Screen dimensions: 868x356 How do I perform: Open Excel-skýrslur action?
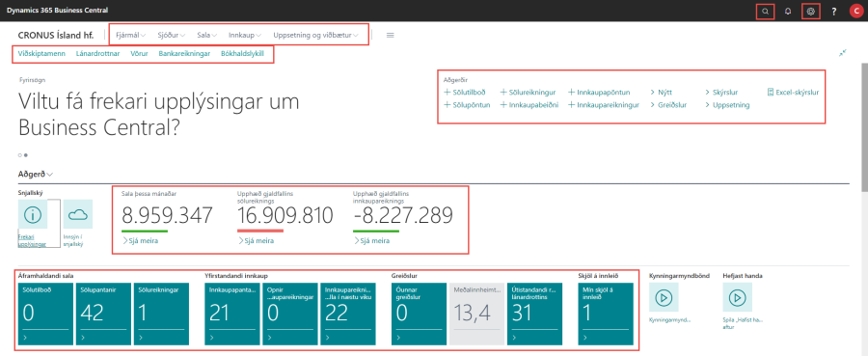click(x=794, y=93)
